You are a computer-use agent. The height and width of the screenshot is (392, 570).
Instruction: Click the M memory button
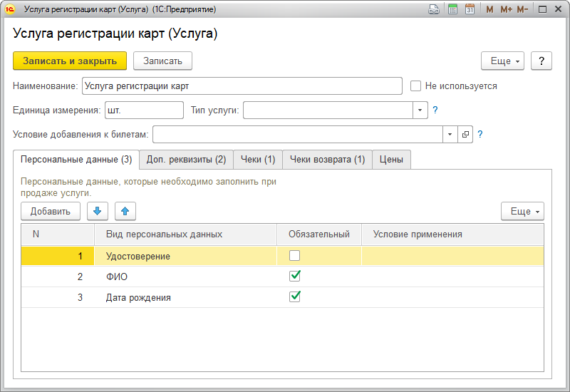489,9
